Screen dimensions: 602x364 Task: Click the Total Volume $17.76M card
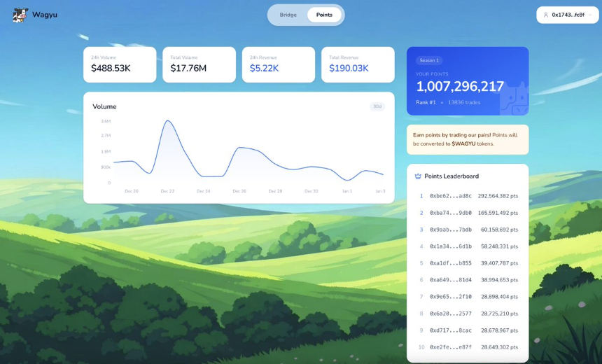click(199, 64)
